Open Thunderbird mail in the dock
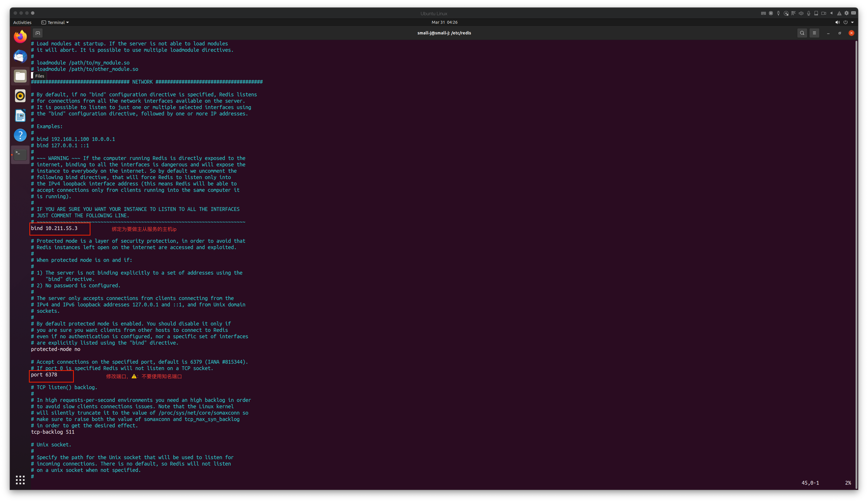 tap(20, 56)
